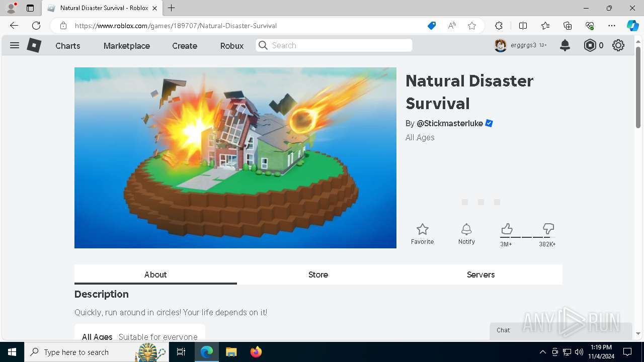The width and height of the screenshot is (644, 362).
Task: Click the like-dislike vote ratio bar
Action: pos(528,237)
